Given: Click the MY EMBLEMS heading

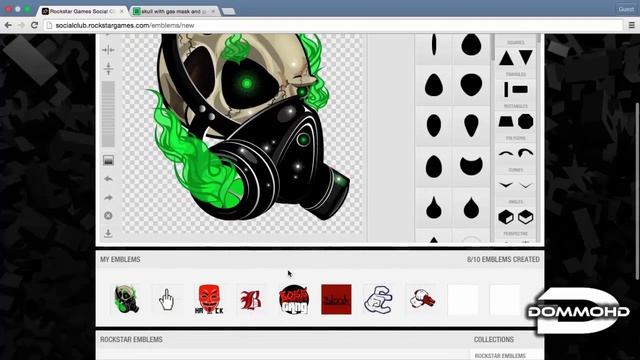Looking at the screenshot, I should [120, 260].
